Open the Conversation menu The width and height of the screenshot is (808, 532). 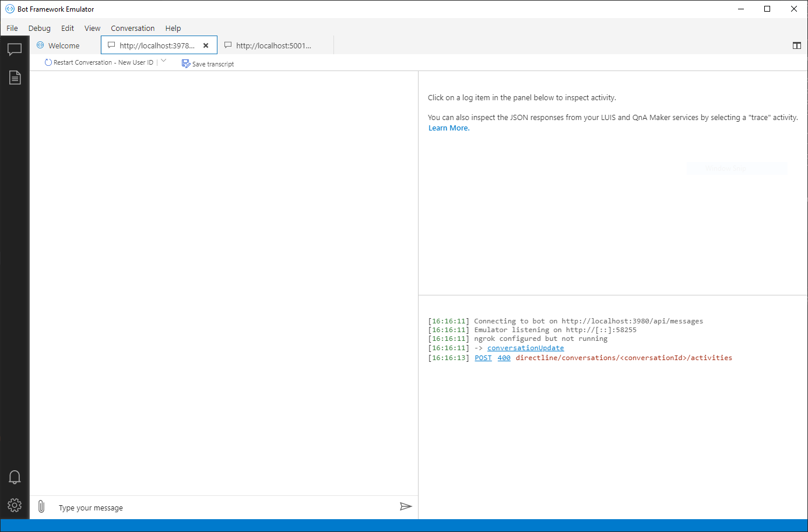(x=132, y=28)
